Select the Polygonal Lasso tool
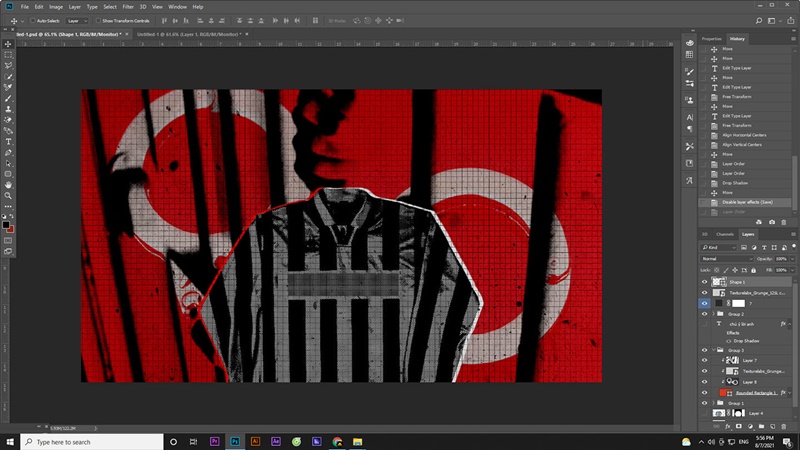This screenshot has width=800, height=450. click(8, 66)
